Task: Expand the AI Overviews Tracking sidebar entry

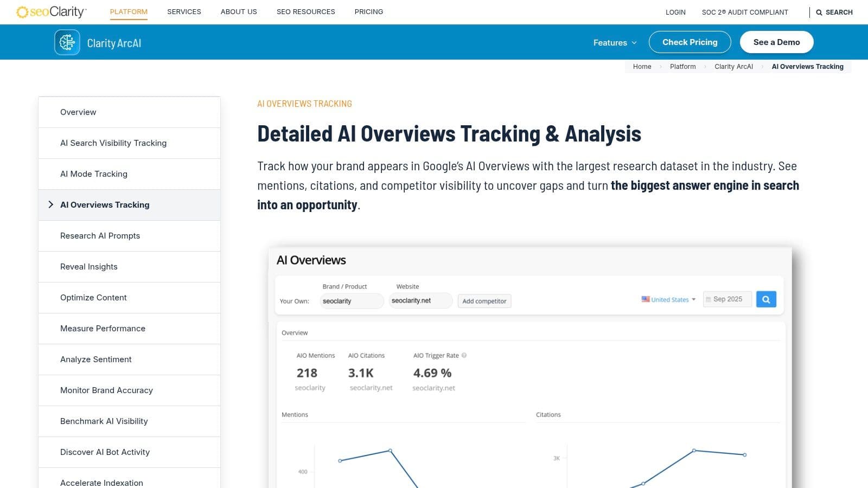Action: tap(52, 204)
